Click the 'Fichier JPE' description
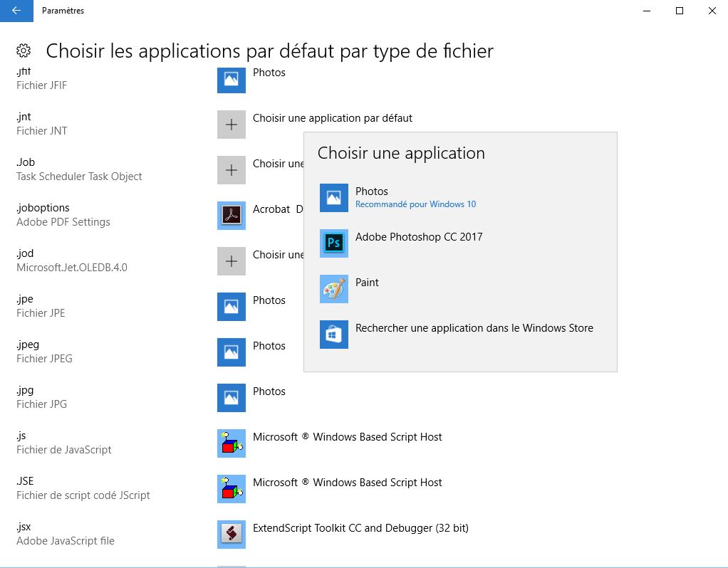The image size is (728, 568). point(41,312)
